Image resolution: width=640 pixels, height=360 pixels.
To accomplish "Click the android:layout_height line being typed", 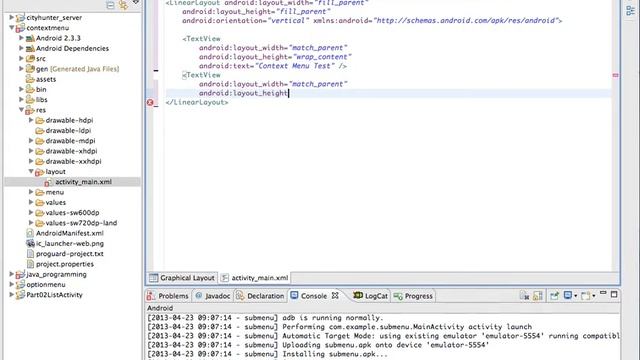I will (244, 93).
